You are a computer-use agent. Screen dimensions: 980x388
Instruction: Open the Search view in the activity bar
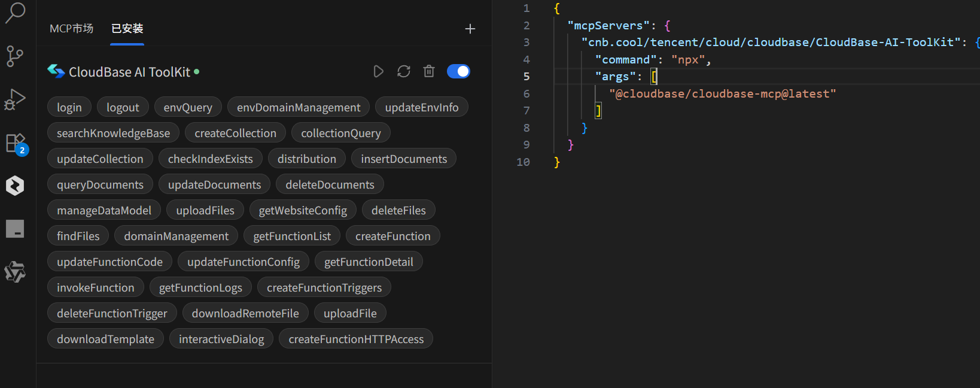[15, 12]
